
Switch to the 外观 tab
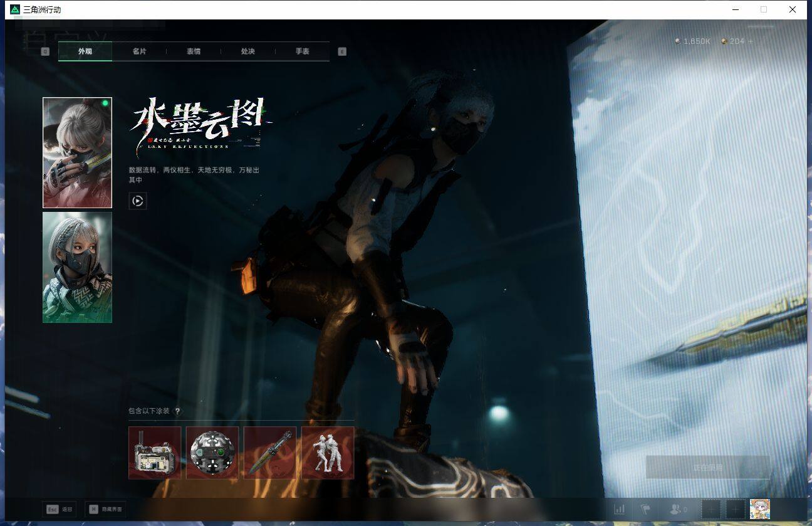pyautogui.click(x=85, y=51)
